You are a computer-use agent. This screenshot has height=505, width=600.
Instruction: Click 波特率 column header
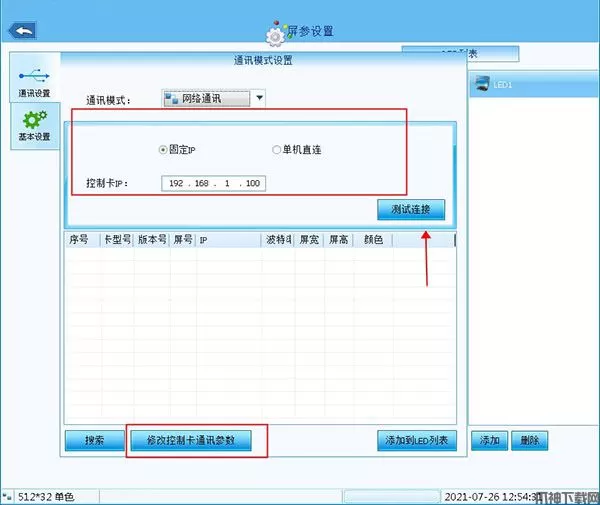(278, 240)
